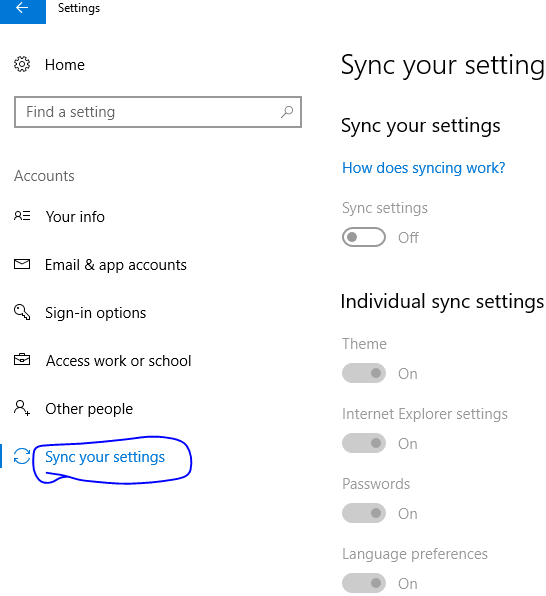Click the Access work briefcase icon
The height and width of the screenshot is (596, 546).
tap(22, 360)
